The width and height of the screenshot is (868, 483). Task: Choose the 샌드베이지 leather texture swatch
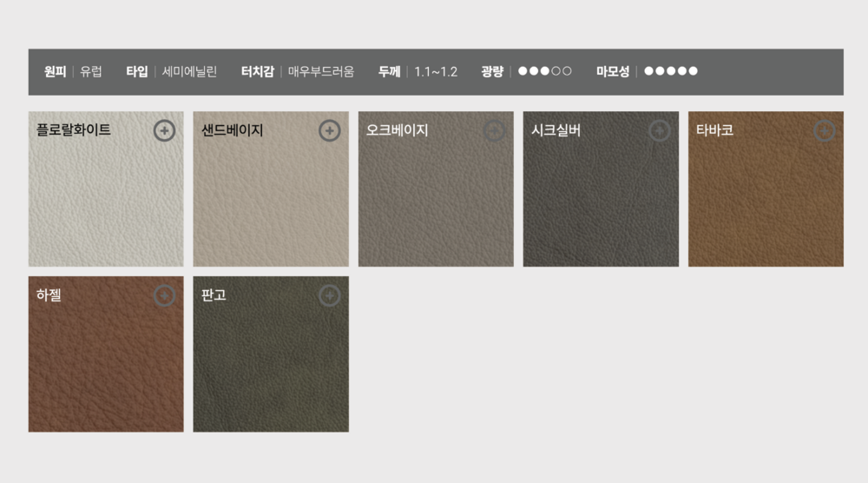pos(271,200)
